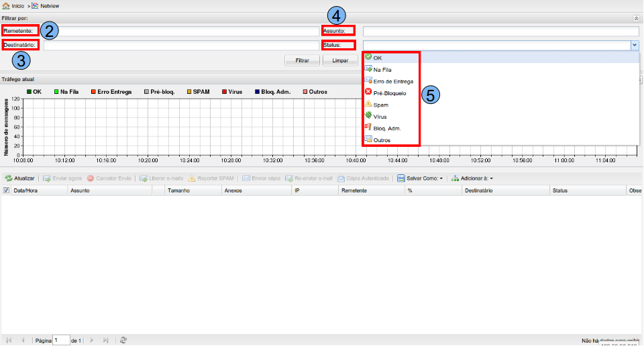This screenshot has width=644, height=346.
Task: Toggle the select-all checkbox in table header
Action: pyautogui.click(x=7, y=190)
